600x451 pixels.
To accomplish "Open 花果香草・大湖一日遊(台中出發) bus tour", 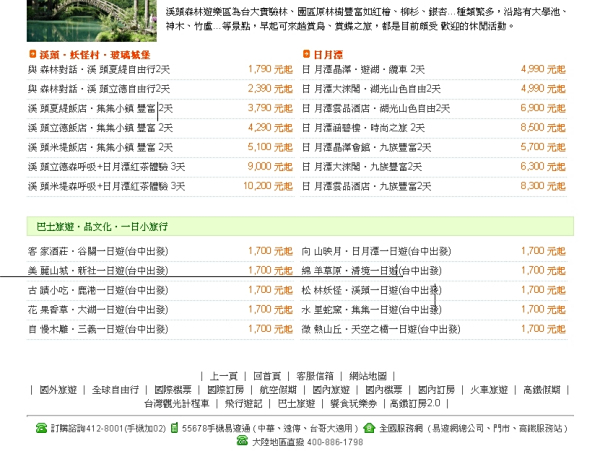I will [x=98, y=310].
